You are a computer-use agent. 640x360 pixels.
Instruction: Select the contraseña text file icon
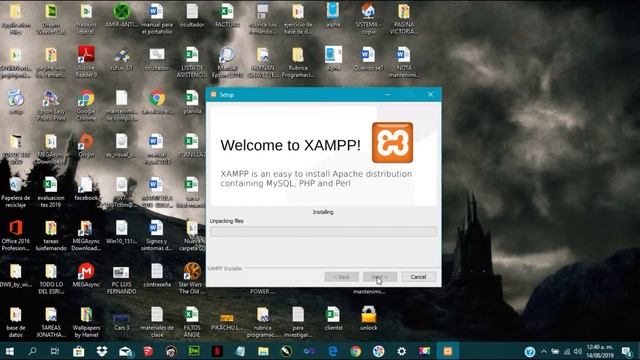coord(157,275)
